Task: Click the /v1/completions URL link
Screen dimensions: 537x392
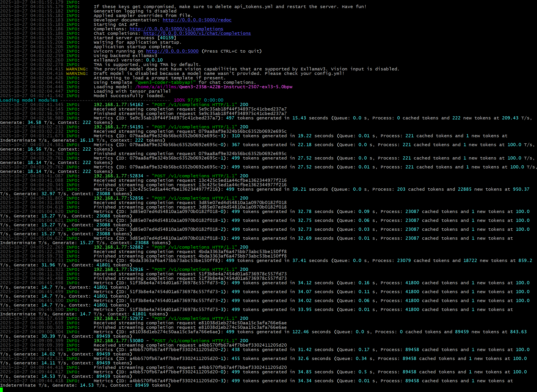Action: (x=176, y=29)
